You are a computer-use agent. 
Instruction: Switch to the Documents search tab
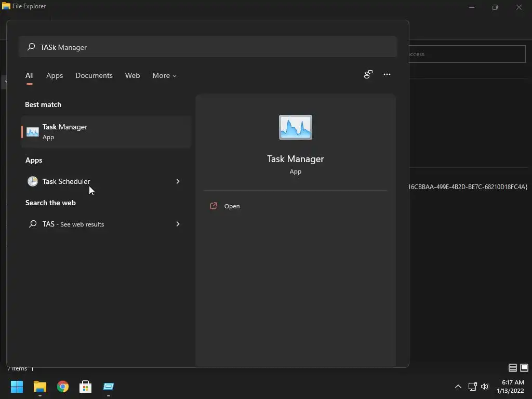point(94,76)
